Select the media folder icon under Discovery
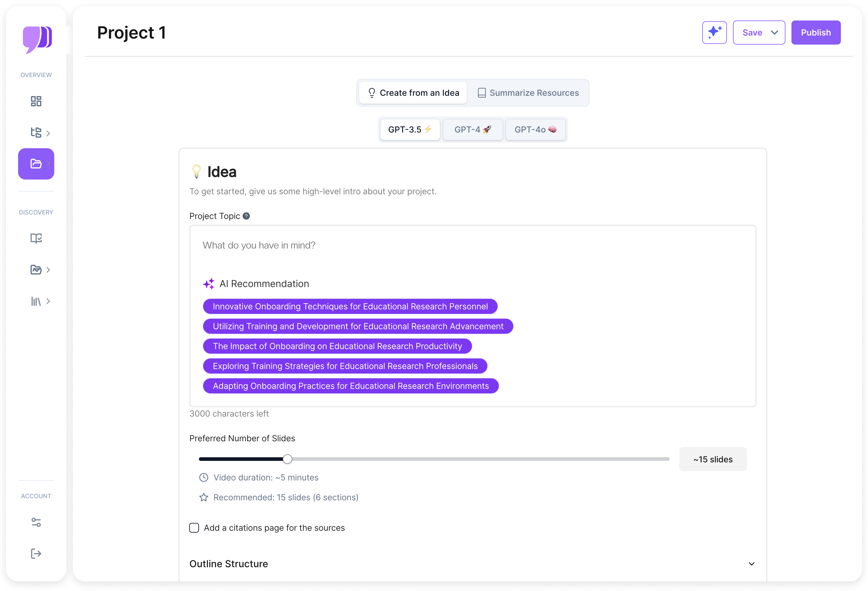 coord(36,270)
